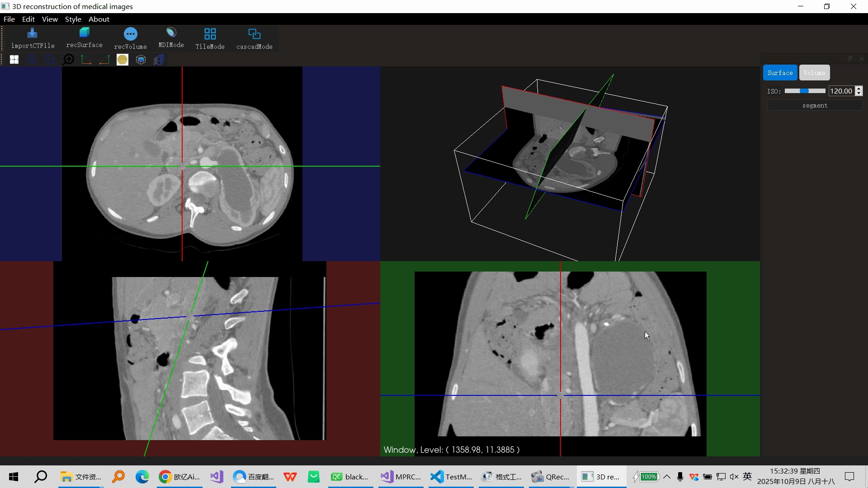The image size is (868, 488).
Task: Float the side dock panel
Action: pos(850,59)
